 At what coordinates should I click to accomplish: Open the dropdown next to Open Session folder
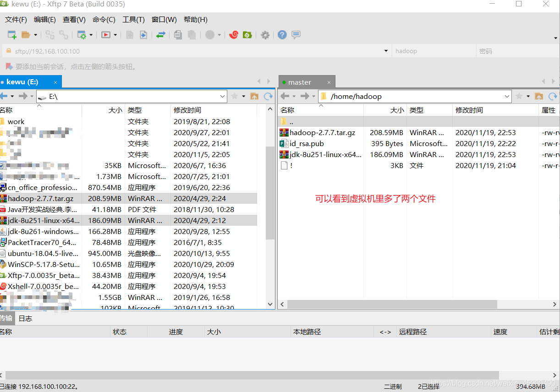pyautogui.click(x=35, y=35)
